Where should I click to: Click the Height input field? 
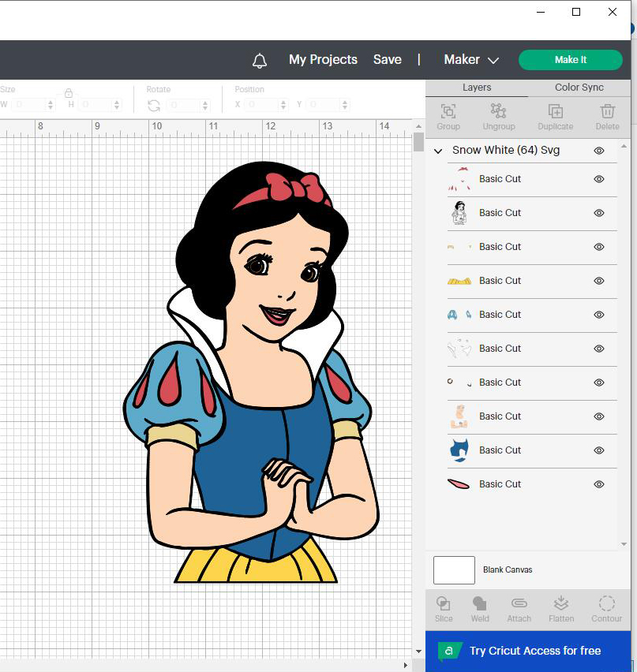point(96,105)
